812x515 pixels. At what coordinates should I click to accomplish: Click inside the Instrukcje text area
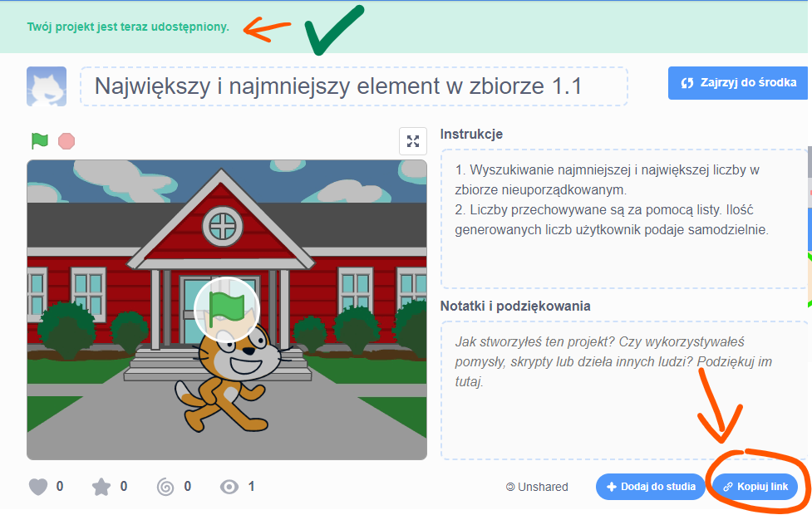coord(623,219)
